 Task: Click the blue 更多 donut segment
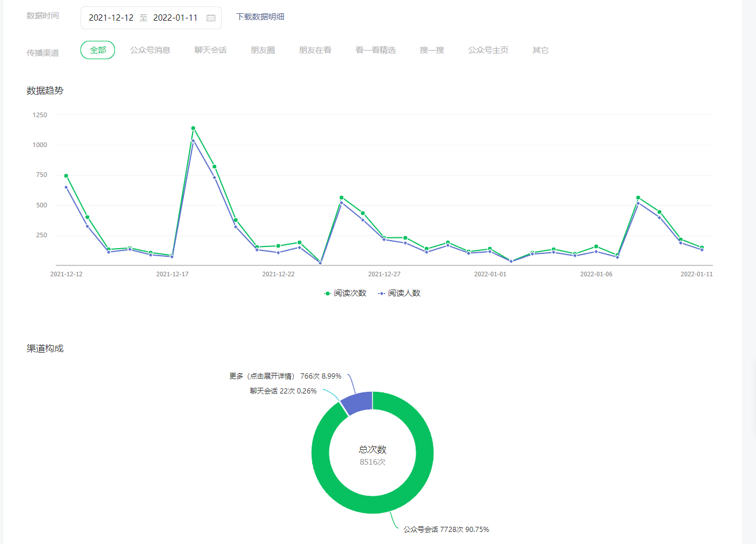(358, 402)
